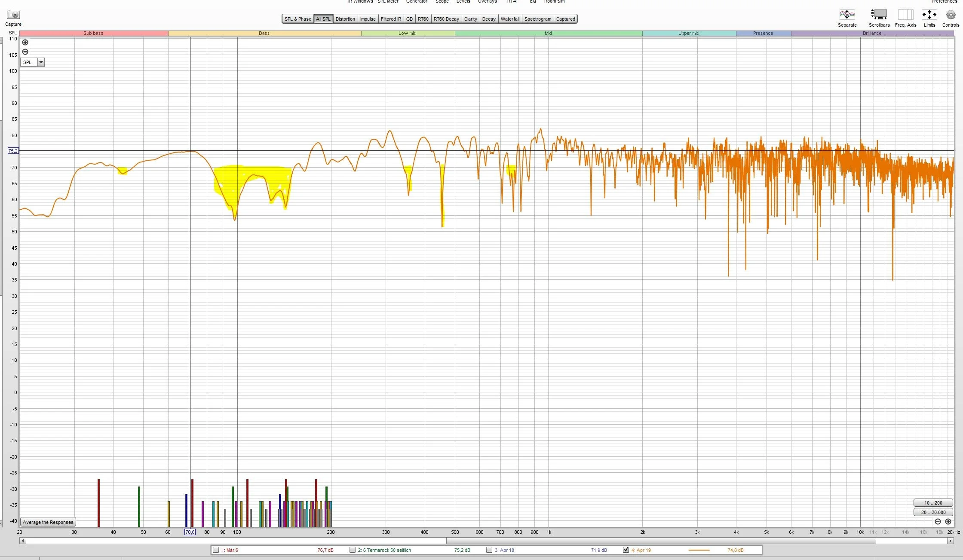The height and width of the screenshot is (560, 963).
Task: Uncheck the 4: Apr 19 trace checkbox
Action: (626, 550)
